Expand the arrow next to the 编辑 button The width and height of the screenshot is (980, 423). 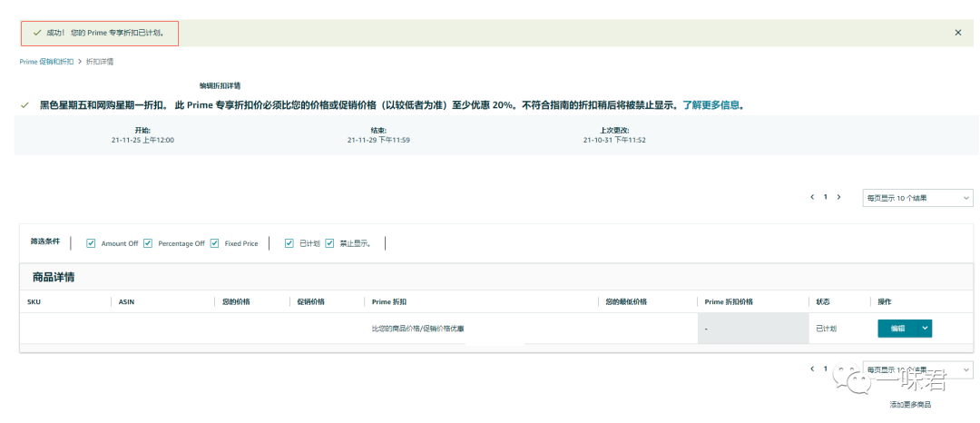[x=925, y=328]
